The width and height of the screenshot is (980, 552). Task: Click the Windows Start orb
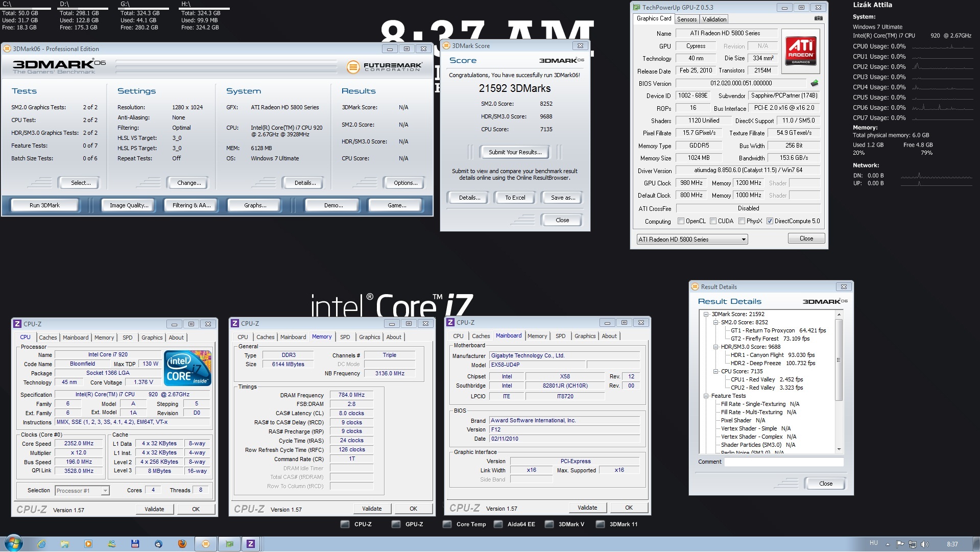[13, 543]
